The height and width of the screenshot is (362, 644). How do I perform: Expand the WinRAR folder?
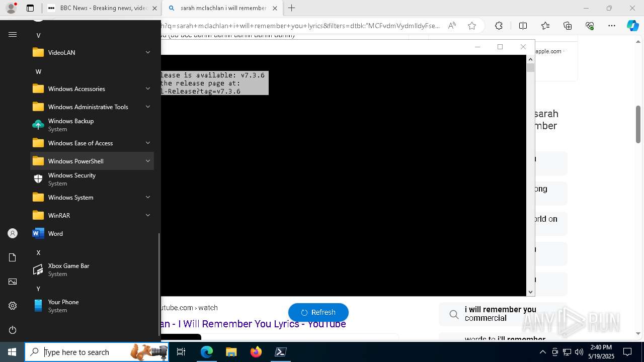tap(92, 215)
